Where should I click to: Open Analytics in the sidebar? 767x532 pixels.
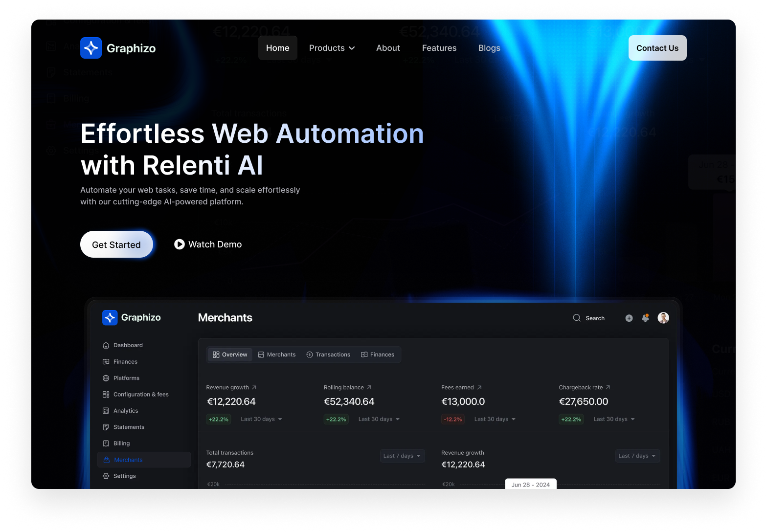[126, 411]
